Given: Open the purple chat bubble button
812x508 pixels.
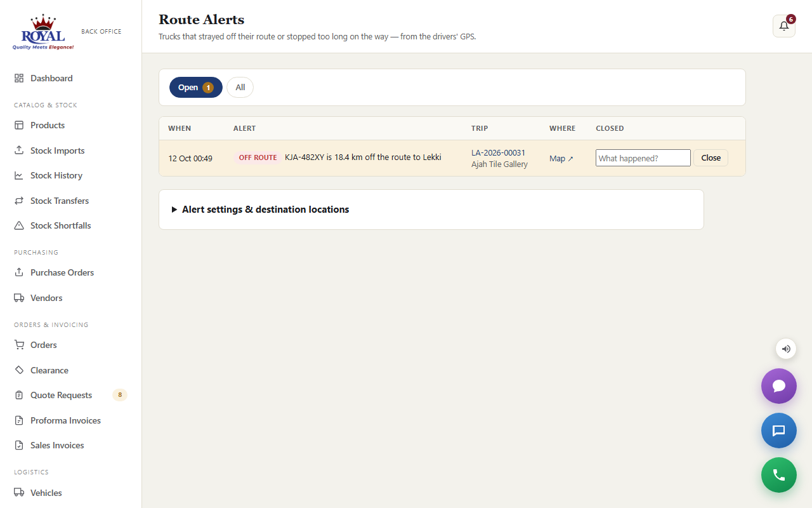Looking at the screenshot, I should pyautogui.click(x=779, y=386).
